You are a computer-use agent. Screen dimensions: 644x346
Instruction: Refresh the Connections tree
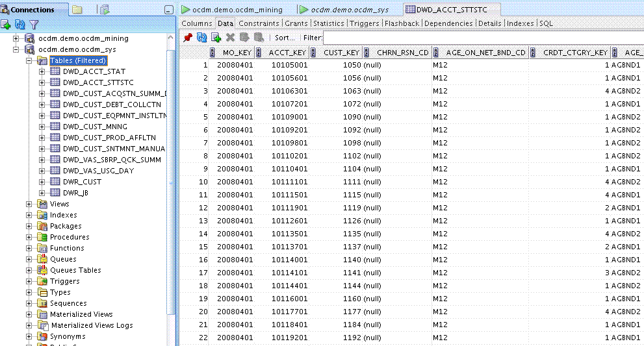pos(19,24)
